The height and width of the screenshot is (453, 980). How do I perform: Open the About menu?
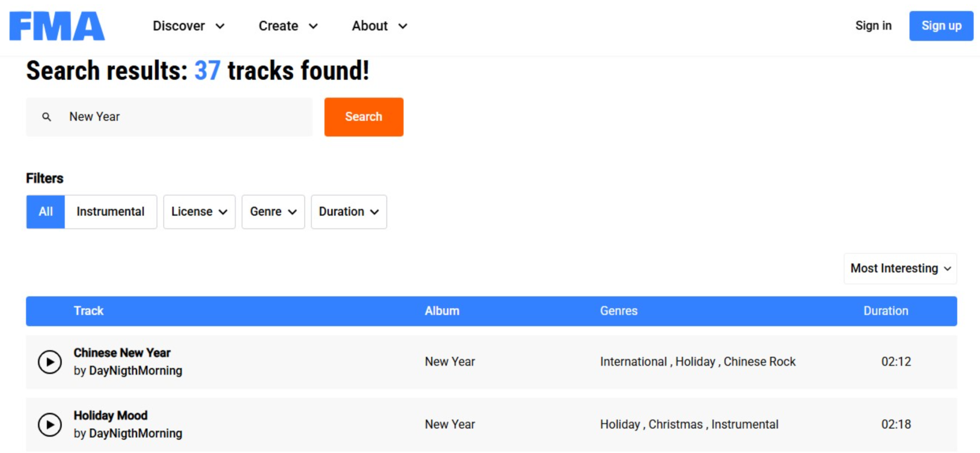(x=378, y=26)
